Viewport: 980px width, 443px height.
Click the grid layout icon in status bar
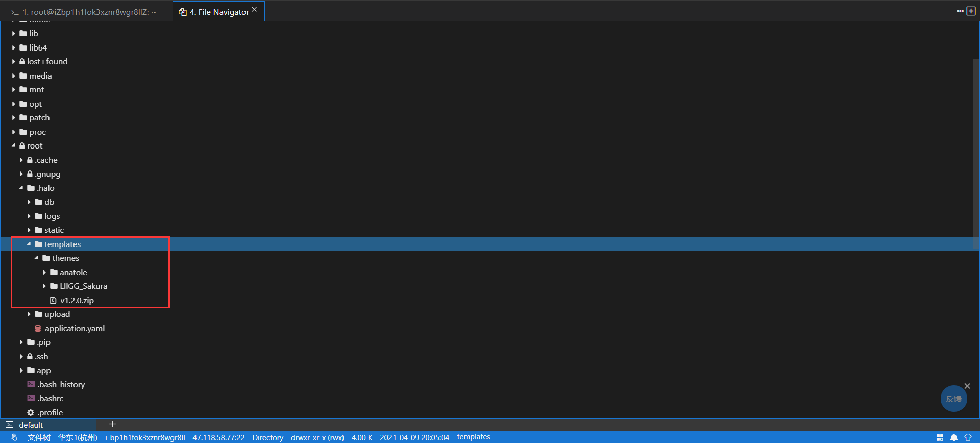pyautogui.click(x=940, y=437)
